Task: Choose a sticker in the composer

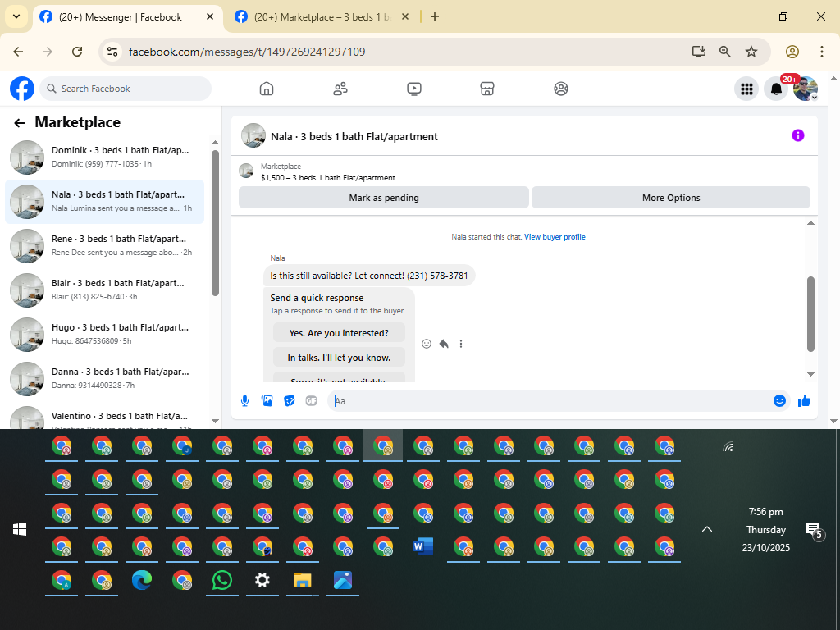Action: 290,400
